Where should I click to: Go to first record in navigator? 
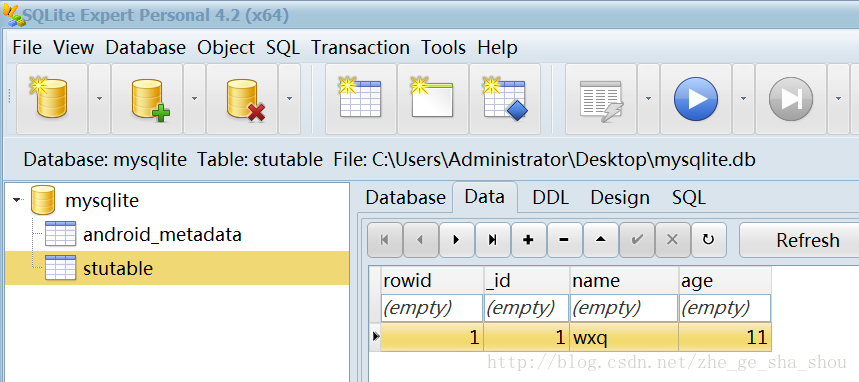tap(385, 240)
